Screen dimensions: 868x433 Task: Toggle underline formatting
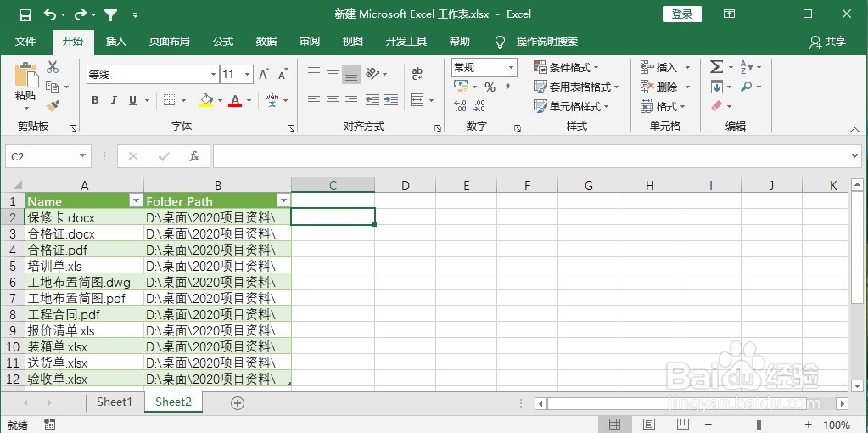coord(133,100)
